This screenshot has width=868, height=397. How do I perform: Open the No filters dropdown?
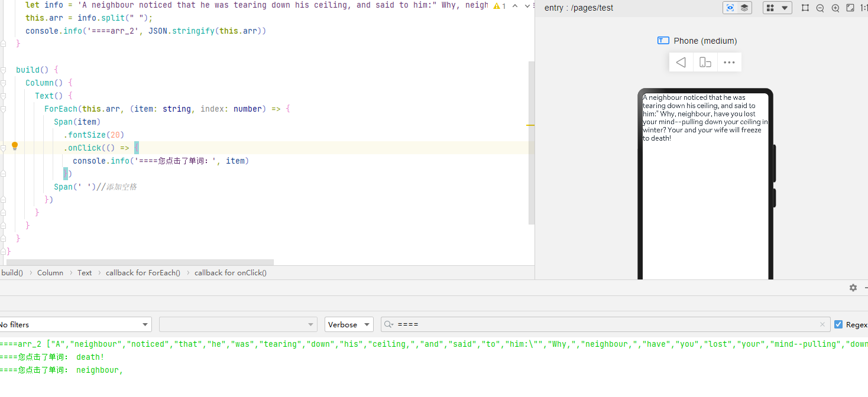pyautogui.click(x=75, y=324)
